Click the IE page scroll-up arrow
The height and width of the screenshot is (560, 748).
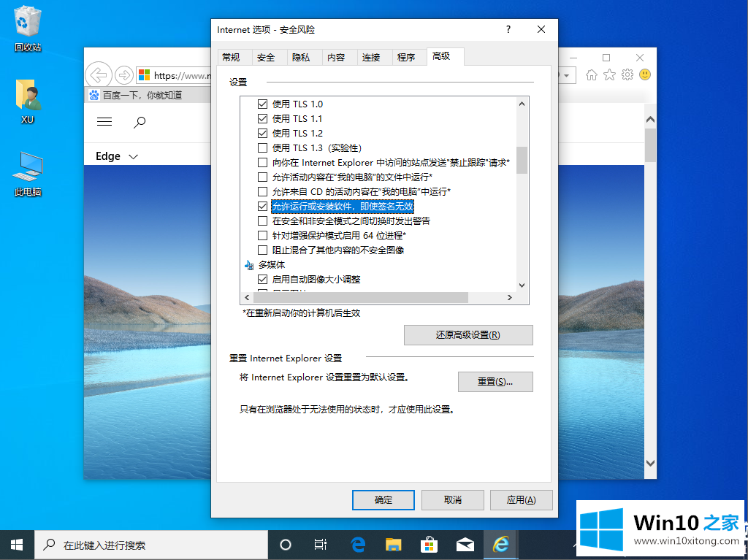pos(650,119)
